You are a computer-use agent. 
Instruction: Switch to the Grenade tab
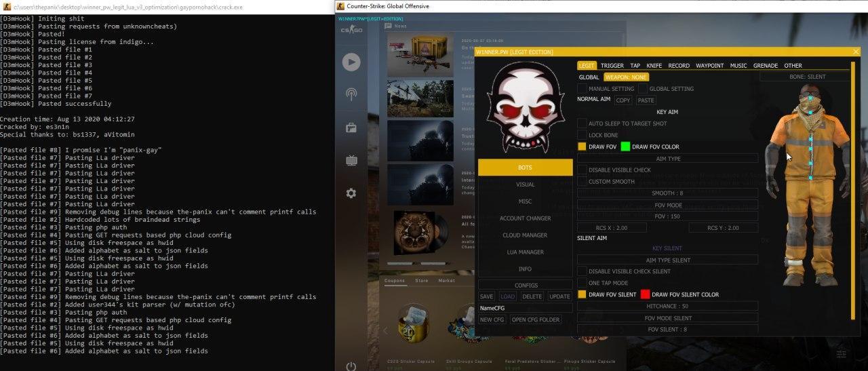tap(766, 66)
